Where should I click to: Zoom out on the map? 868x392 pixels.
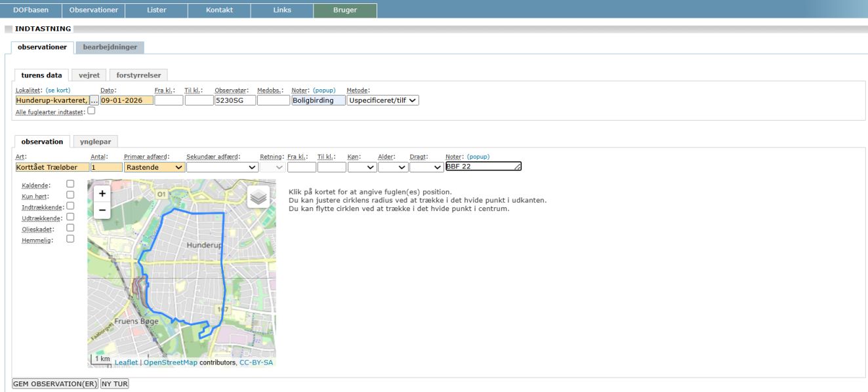point(102,210)
